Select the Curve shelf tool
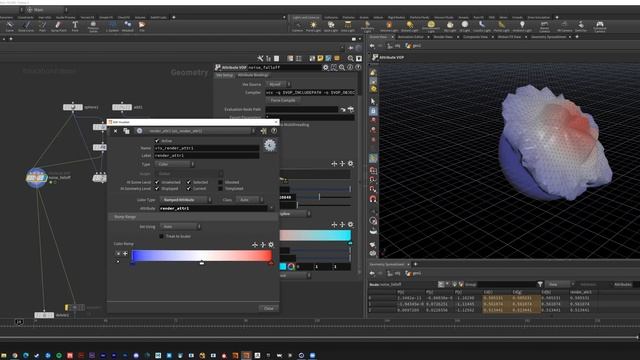Image resolution: width=640 pixels, height=360 pixels. 9,27
